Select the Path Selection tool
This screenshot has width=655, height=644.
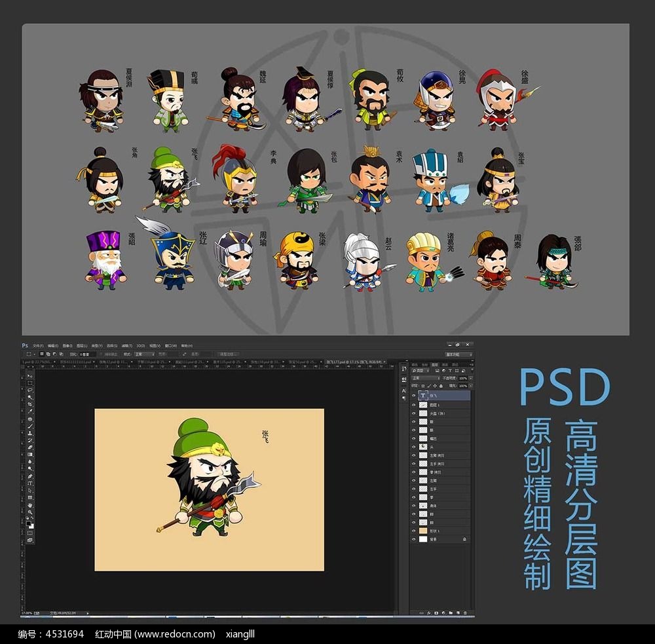tap(30, 490)
